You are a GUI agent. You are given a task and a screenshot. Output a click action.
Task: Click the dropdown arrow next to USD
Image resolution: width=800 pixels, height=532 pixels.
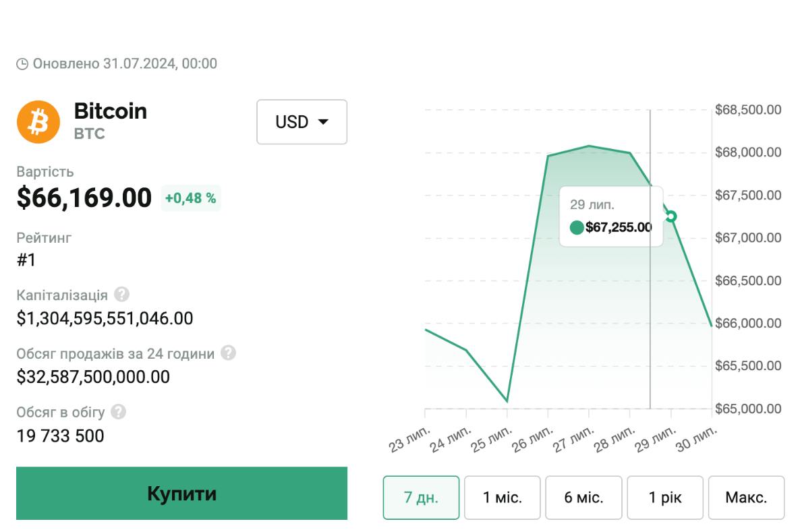(322, 122)
